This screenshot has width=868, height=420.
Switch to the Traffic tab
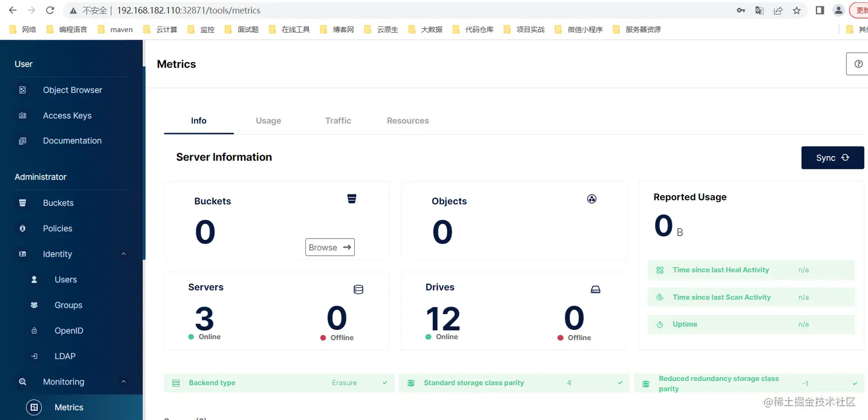point(338,120)
